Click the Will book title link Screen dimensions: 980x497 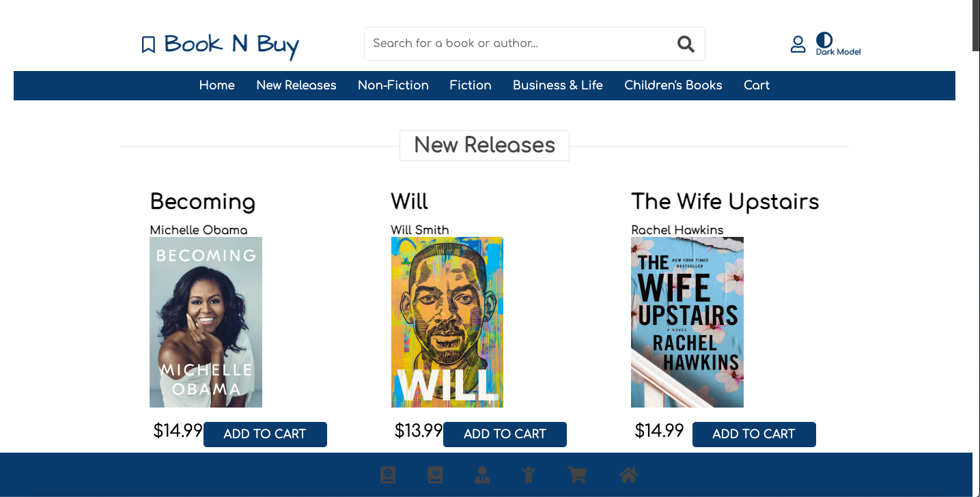(x=409, y=201)
